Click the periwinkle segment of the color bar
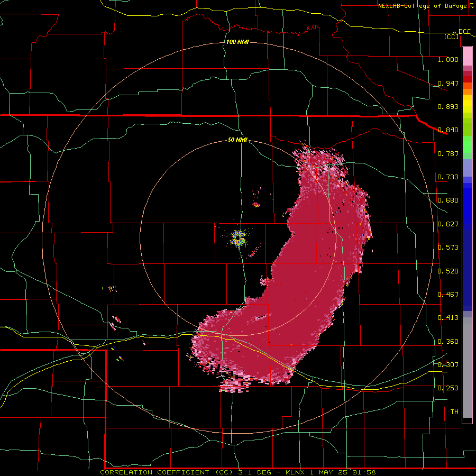This screenshot has width=476, height=476. [467, 168]
